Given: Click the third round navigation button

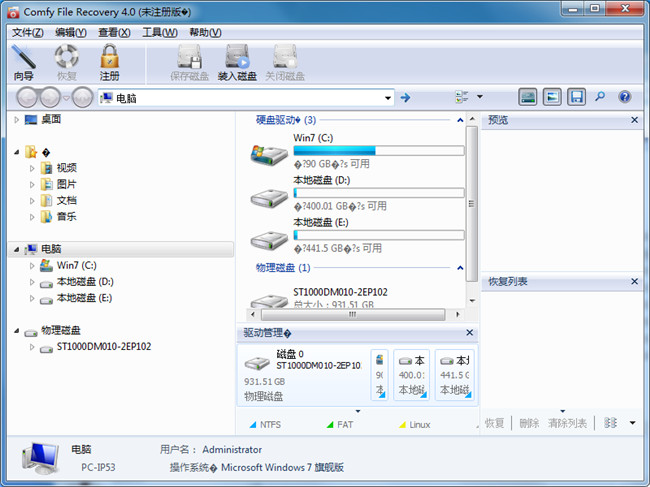Looking at the screenshot, I should 82,98.
